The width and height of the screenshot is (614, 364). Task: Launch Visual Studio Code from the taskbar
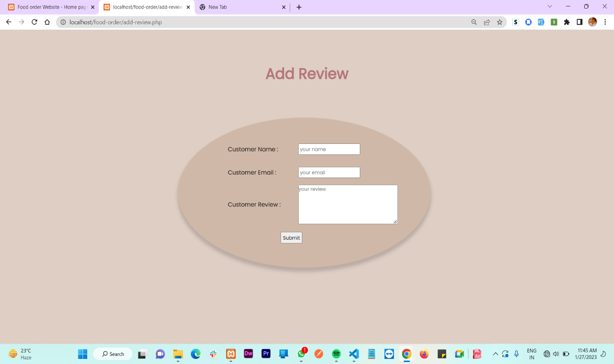click(353, 354)
